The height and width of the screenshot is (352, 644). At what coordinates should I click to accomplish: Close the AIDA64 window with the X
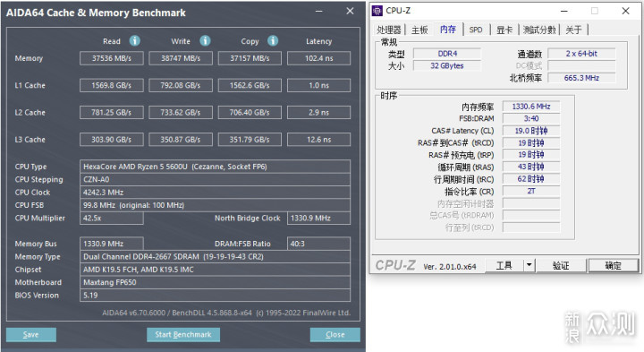(x=350, y=11)
